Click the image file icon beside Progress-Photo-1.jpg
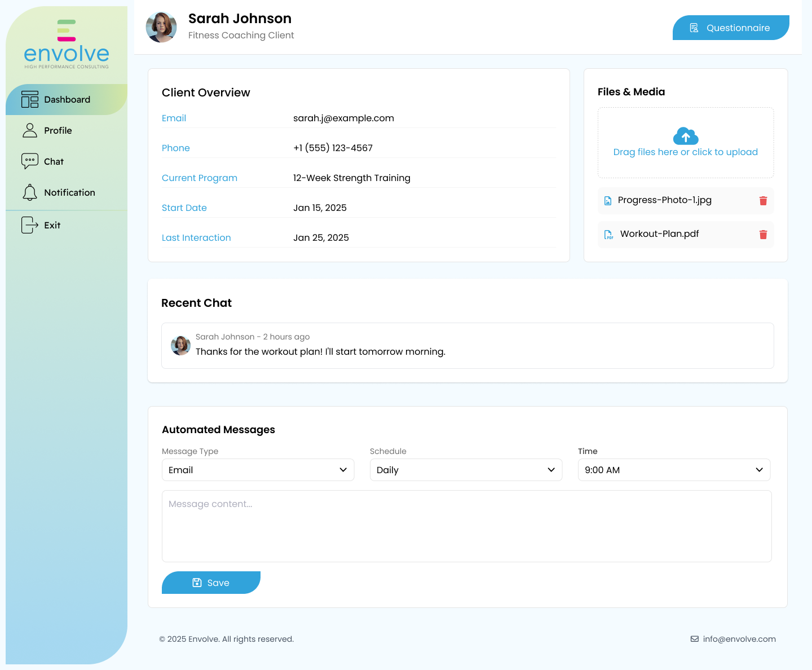 click(608, 201)
